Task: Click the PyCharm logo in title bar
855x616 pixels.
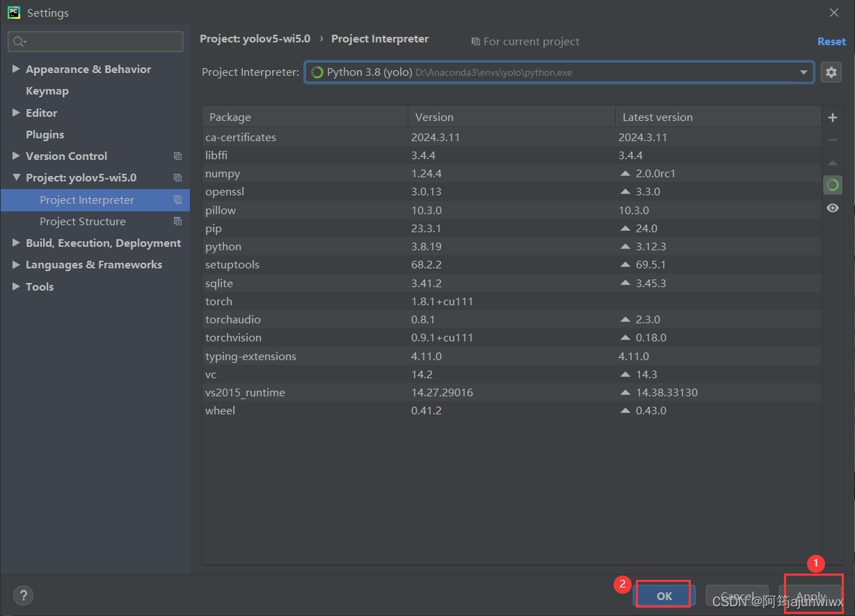Action: click(13, 13)
